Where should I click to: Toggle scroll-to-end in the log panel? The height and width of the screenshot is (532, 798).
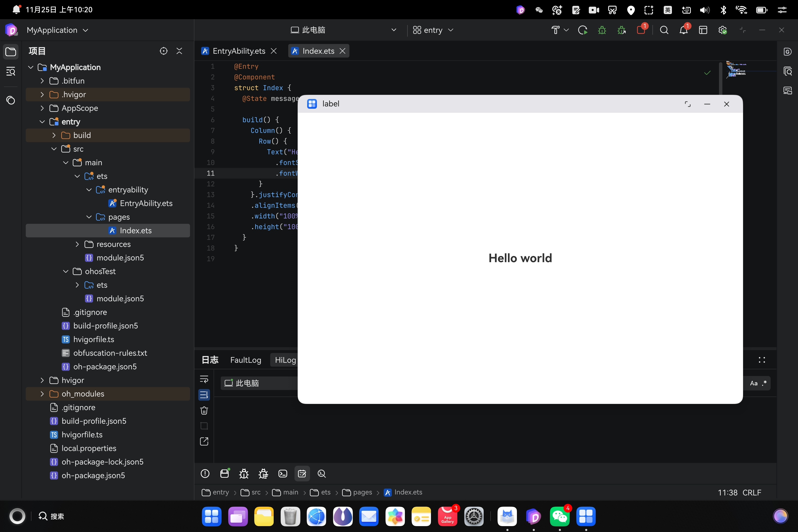click(x=204, y=395)
